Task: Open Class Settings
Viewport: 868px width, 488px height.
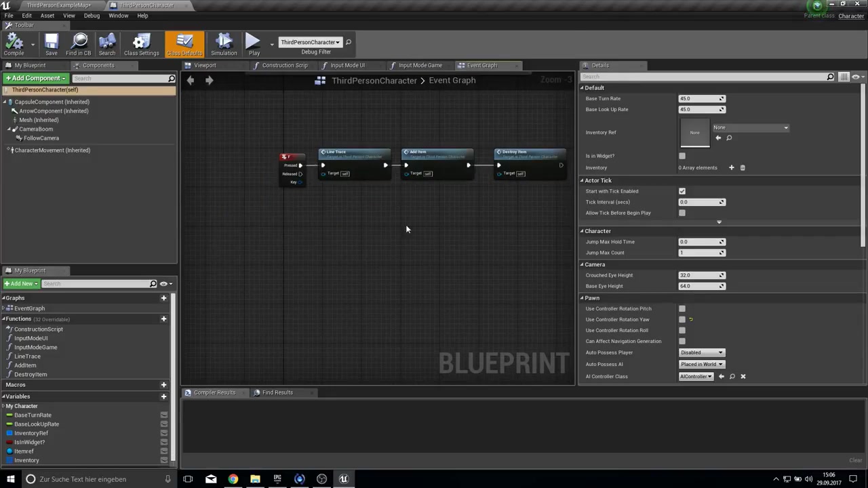Action: coord(141,45)
